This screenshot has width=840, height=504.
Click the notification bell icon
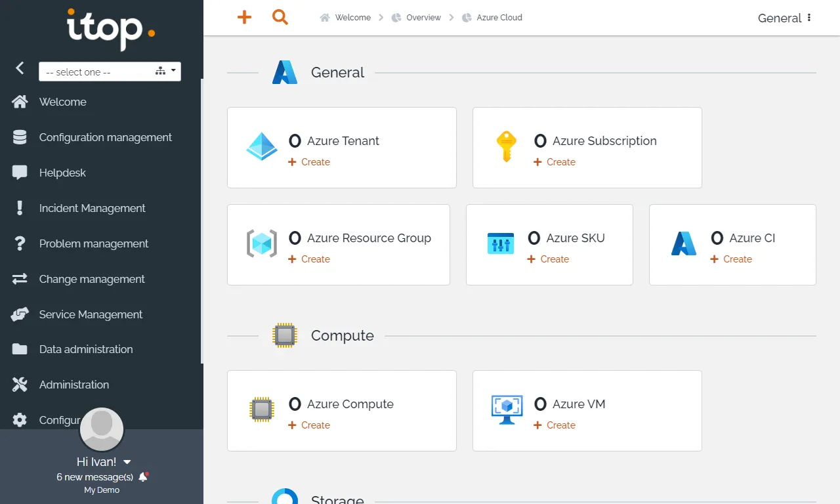[x=143, y=477]
